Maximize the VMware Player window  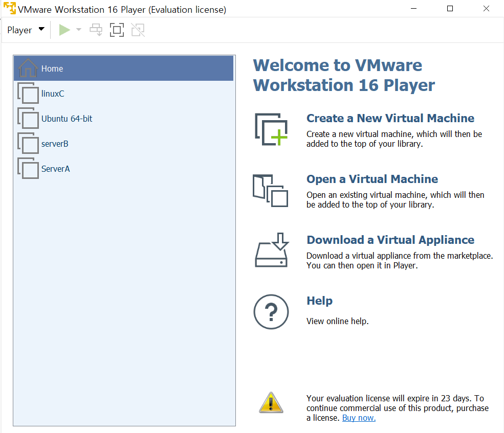coord(450,9)
